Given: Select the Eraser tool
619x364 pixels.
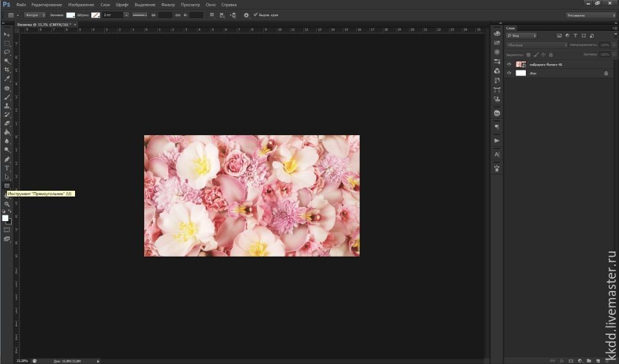Looking at the screenshot, I should tap(7, 123).
